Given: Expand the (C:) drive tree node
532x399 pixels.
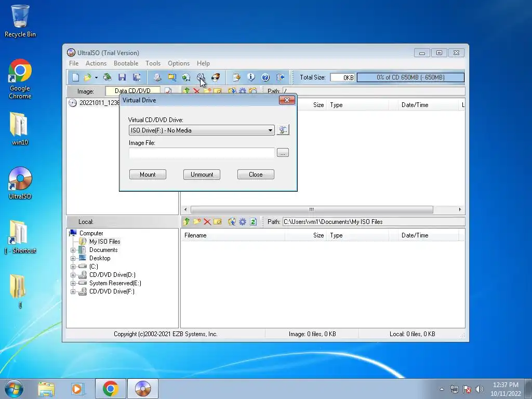Looking at the screenshot, I should [73, 267].
